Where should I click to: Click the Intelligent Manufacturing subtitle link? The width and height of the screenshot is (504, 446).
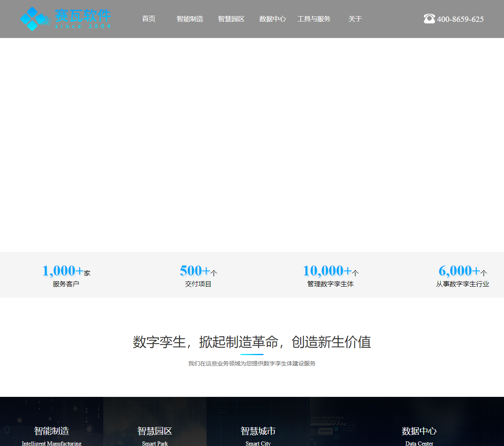coord(51,443)
